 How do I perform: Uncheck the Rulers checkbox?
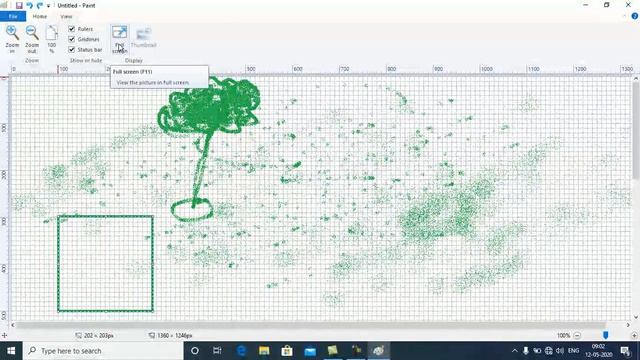coord(72,29)
